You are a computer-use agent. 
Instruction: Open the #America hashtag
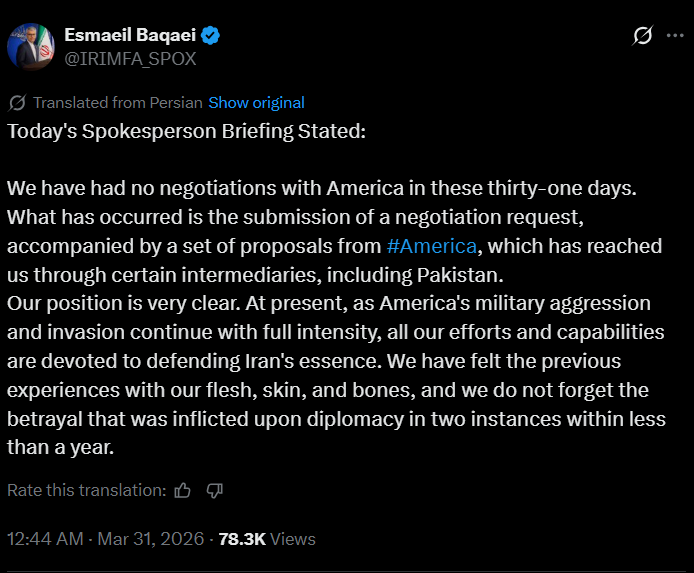pyautogui.click(x=432, y=246)
